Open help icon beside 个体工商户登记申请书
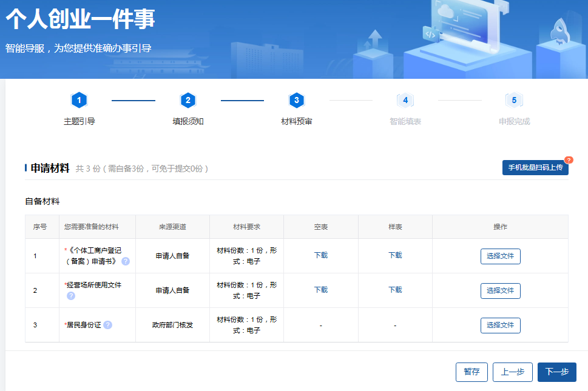The width and height of the screenshot is (588, 391). 126,261
